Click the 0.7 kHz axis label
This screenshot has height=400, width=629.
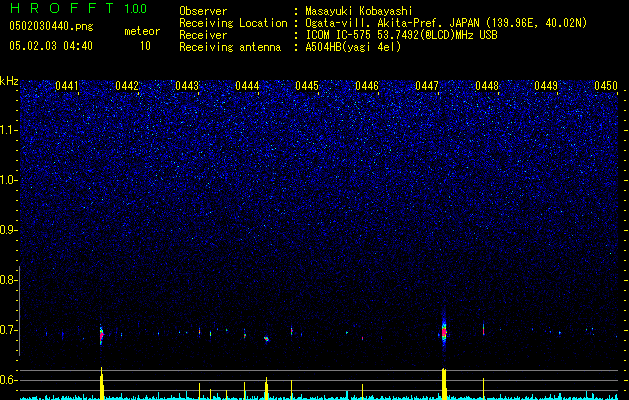pyautogui.click(x=8, y=330)
